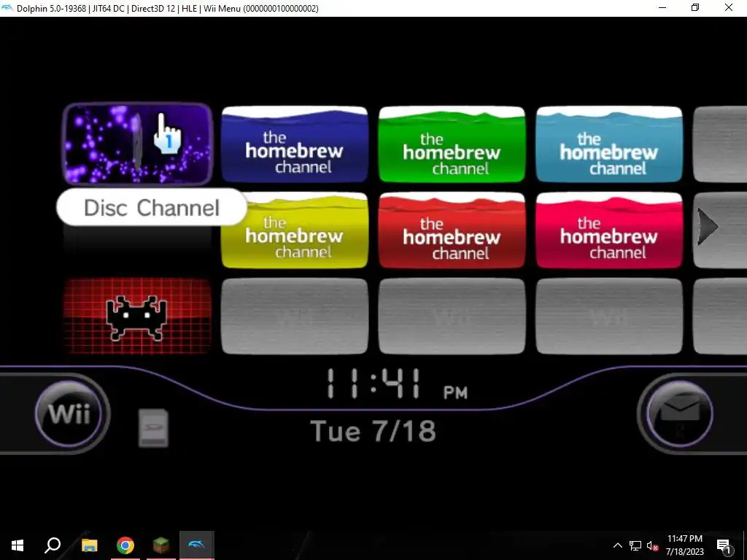
Task: Click the Dolphin icon in title bar
Action: point(7,8)
